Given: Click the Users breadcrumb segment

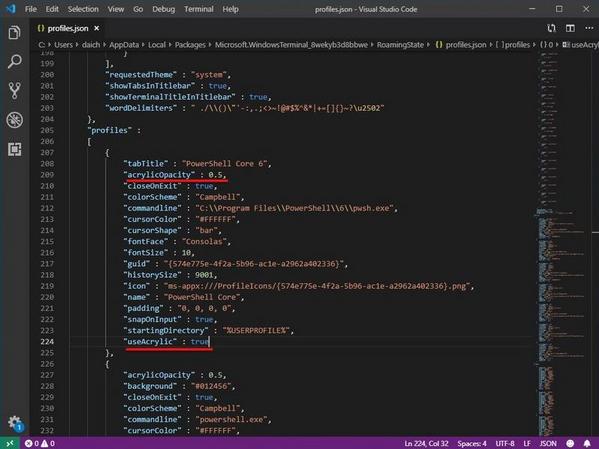Looking at the screenshot, I should 63,45.
